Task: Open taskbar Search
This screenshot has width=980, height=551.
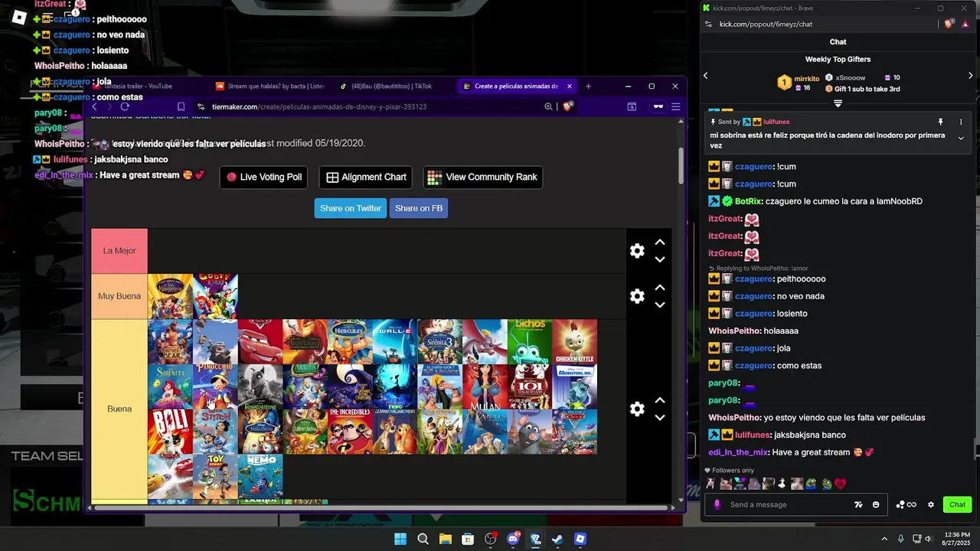Action: [x=423, y=539]
